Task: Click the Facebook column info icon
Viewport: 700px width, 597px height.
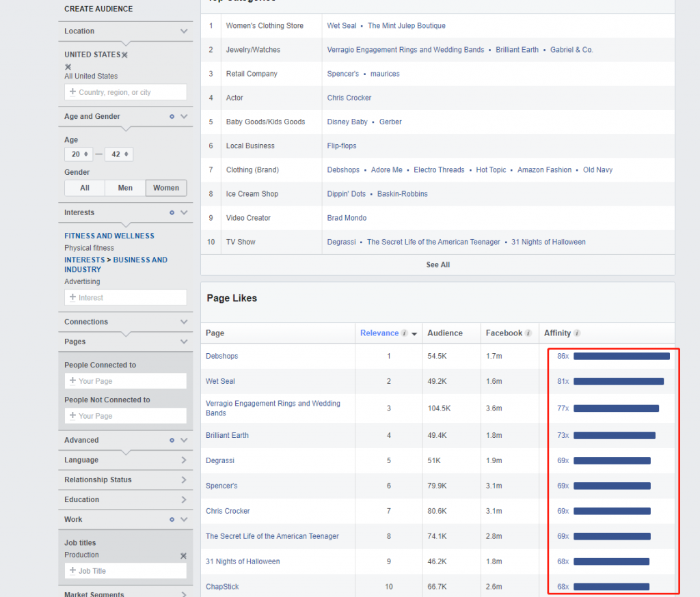Action: (x=528, y=333)
